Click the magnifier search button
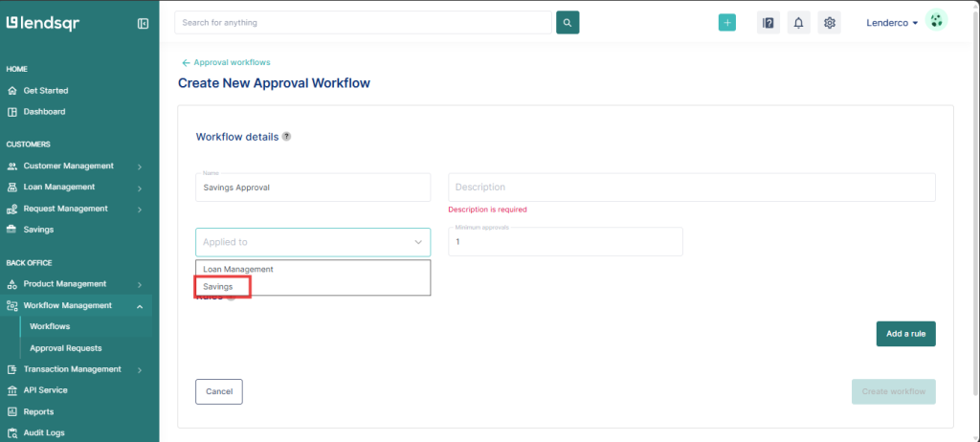 click(x=568, y=22)
